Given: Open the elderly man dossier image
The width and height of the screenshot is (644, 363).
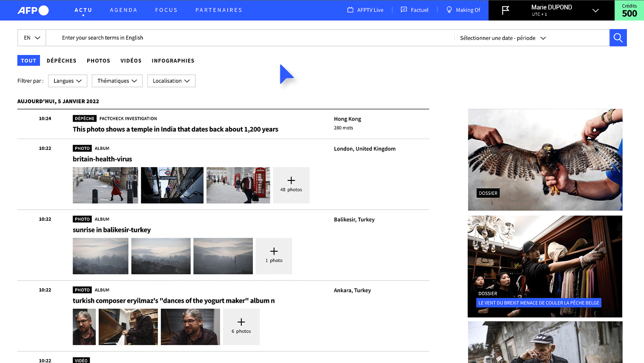Looking at the screenshot, I should tap(545, 342).
